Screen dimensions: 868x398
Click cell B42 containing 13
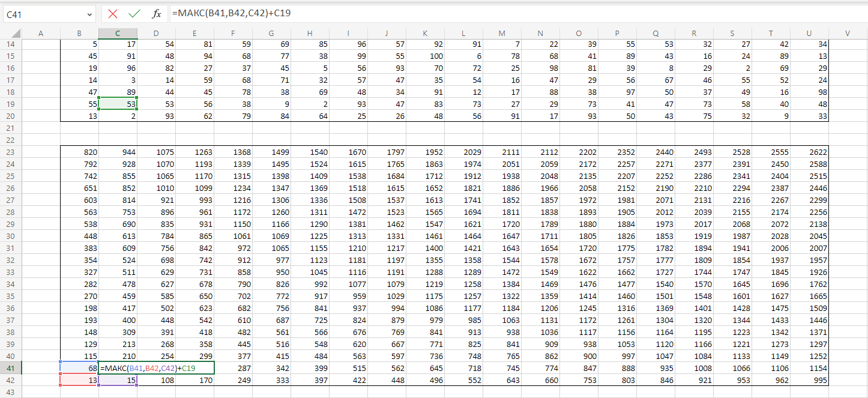[x=79, y=380]
